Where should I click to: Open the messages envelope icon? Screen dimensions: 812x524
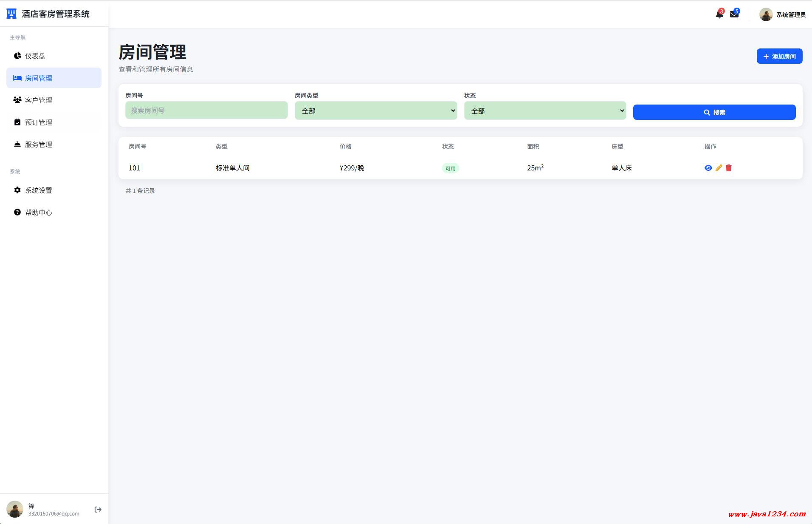[x=734, y=14]
